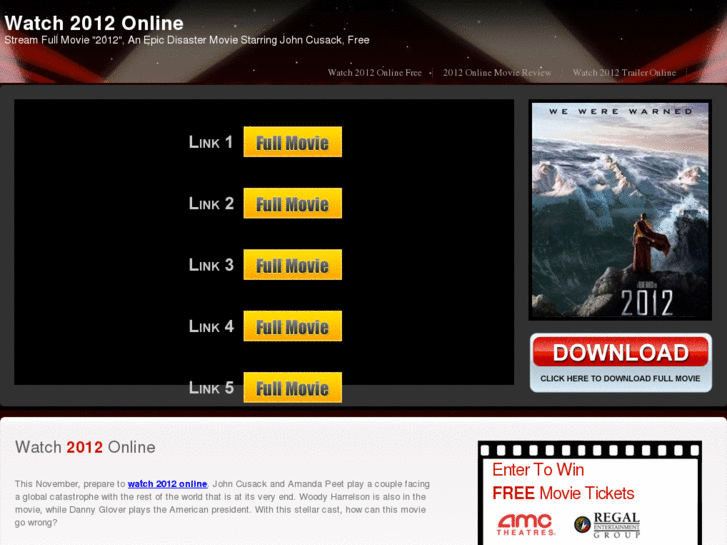Viewport: 727px width, 545px height.
Task: Click the 'Link 5' label
Action: tap(211, 388)
